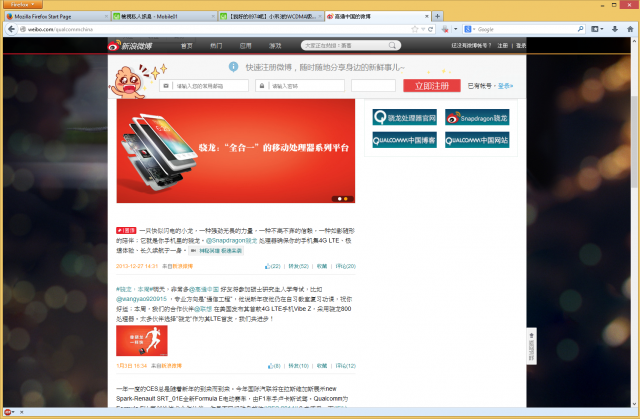Reload the current page
This screenshot has height=419, width=640.
[430, 29]
